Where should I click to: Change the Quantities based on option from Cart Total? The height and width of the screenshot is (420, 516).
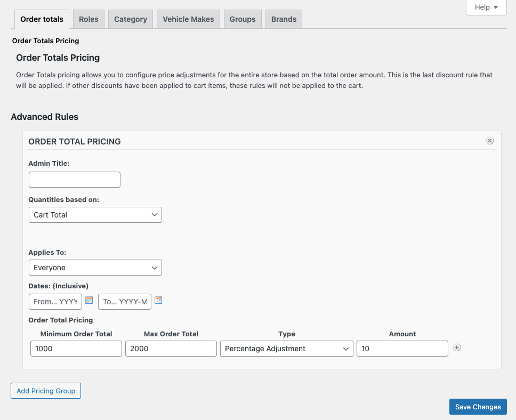coord(95,214)
